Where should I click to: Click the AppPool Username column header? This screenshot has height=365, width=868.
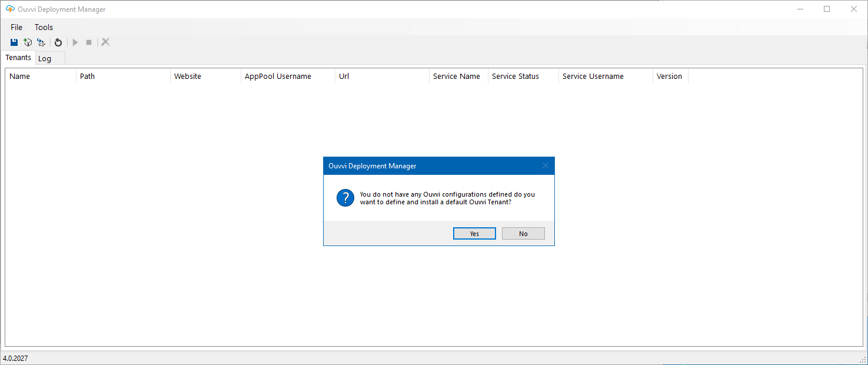[288, 76]
